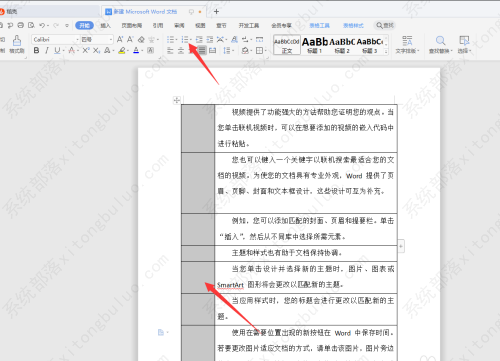Image resolution: width=500 pixels, height=361 pixels.
Task: Click the Format Painter brush icon
Action: tap(17, 40)
